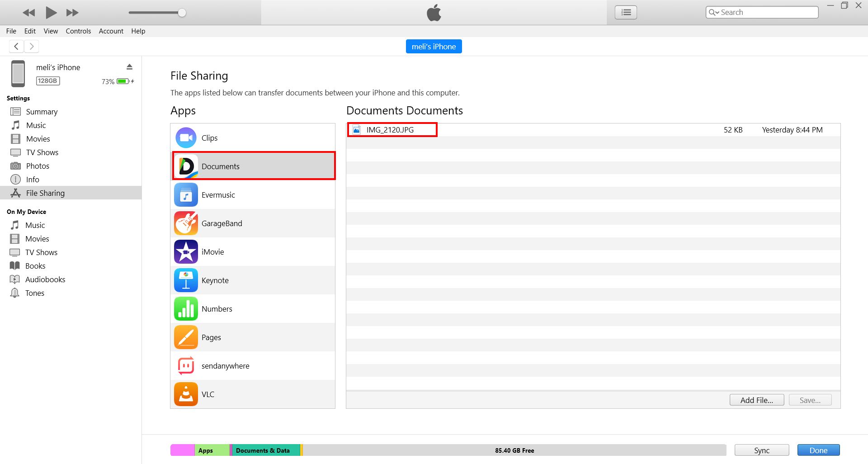Screen dimensions: 868x464
Task: Eject meli's iPhone
Action: point(129,67)
